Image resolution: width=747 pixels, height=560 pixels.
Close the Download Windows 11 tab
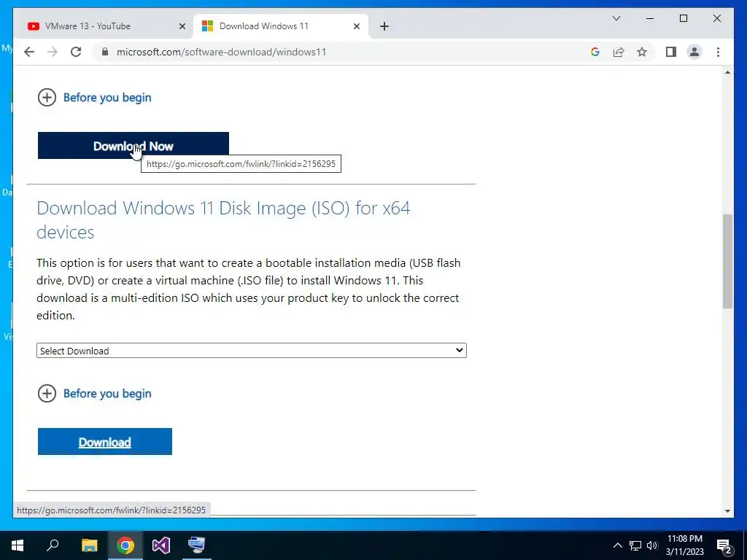(x=356, y=27)
